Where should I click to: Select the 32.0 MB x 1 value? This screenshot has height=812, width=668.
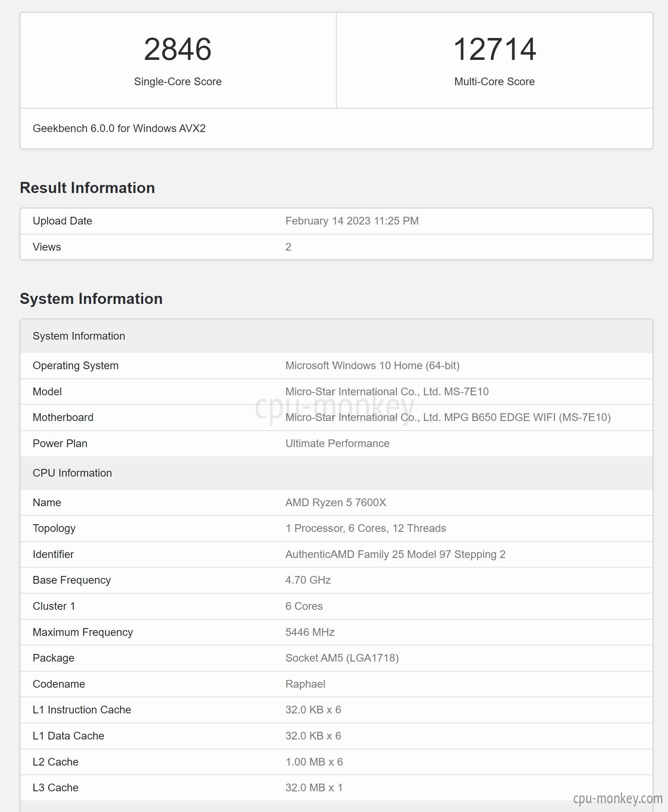click(x=314, y=788)
